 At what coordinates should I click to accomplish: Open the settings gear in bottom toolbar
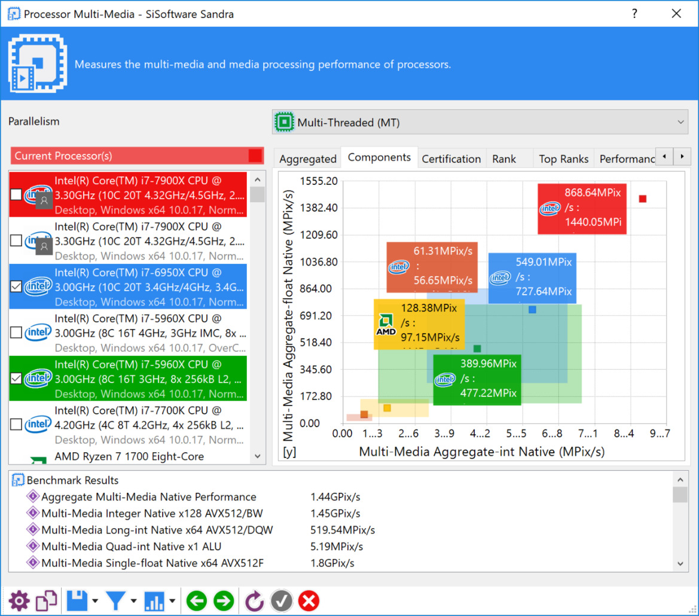coord(19,601)
